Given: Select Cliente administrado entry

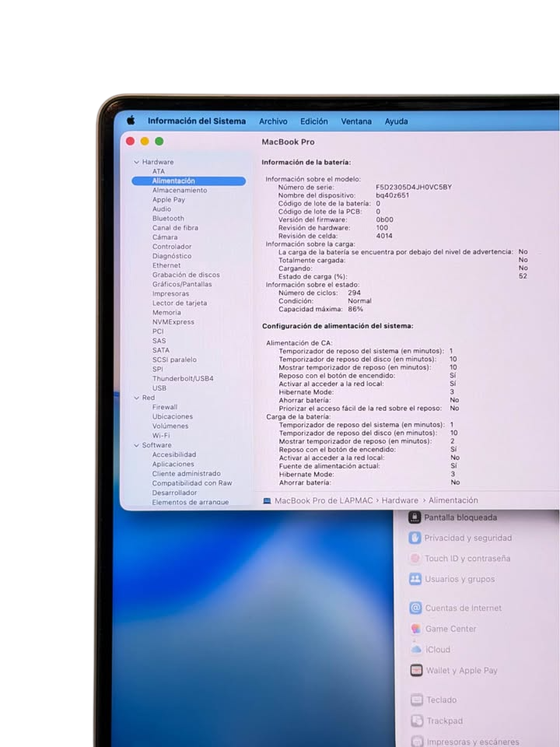Looking at the screenshot, I should 186,474.
